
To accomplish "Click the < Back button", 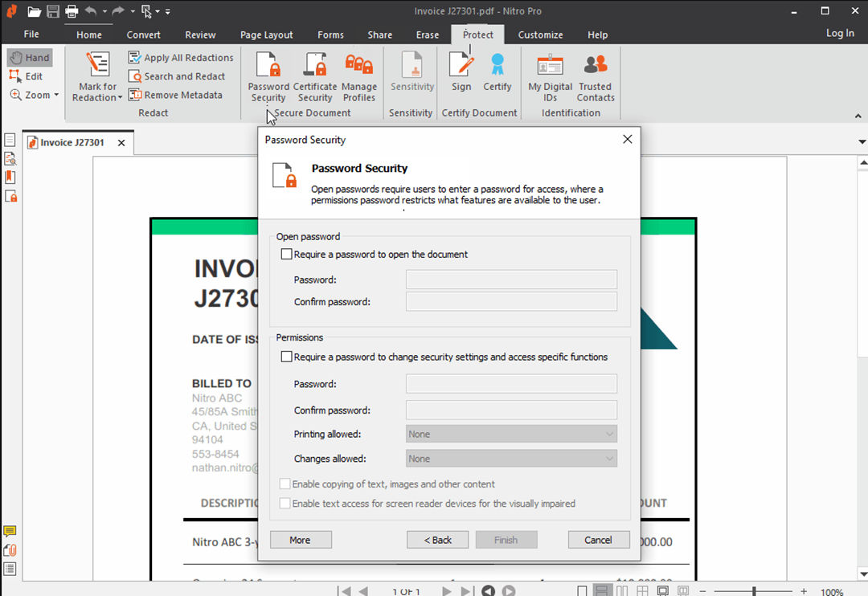I will [x=437, y=540].
